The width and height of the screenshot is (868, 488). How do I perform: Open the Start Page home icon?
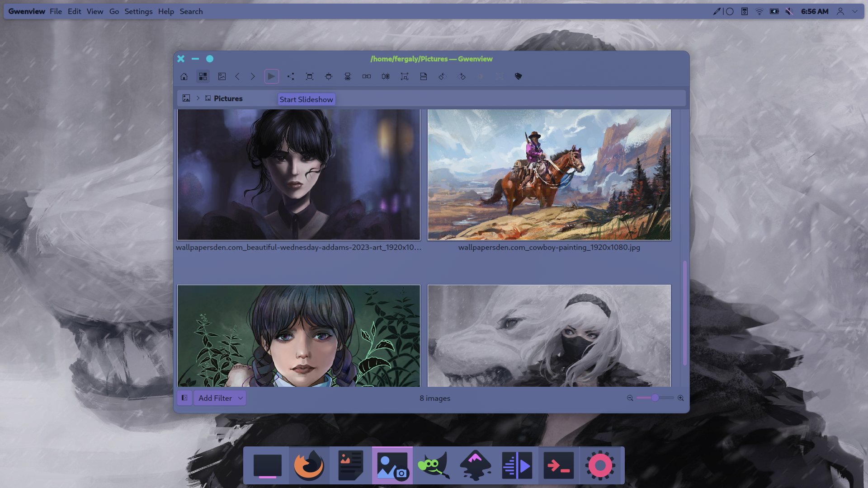coord(184,76)
